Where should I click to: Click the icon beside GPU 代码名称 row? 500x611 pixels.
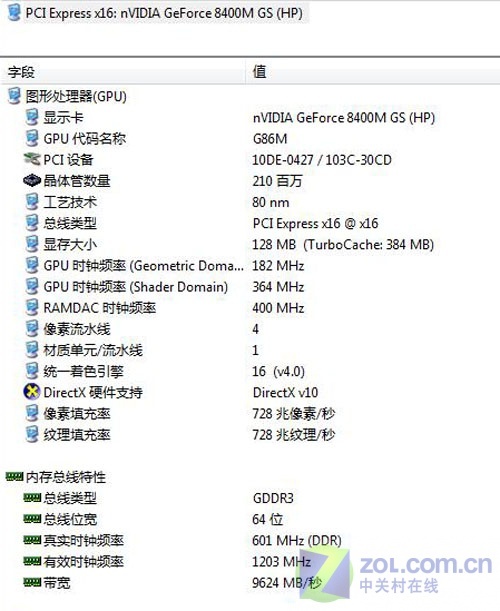click(x=32, y=138)
